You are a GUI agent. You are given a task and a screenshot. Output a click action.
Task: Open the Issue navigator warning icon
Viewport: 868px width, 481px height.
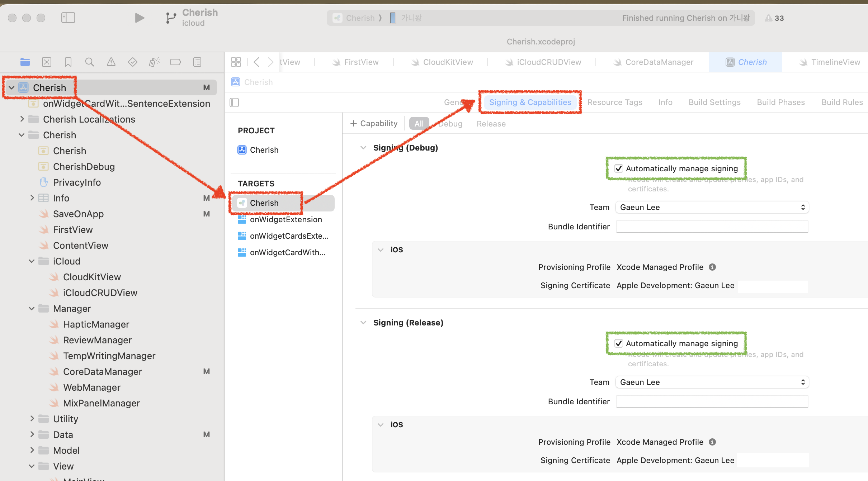click(x=111, y=62)
